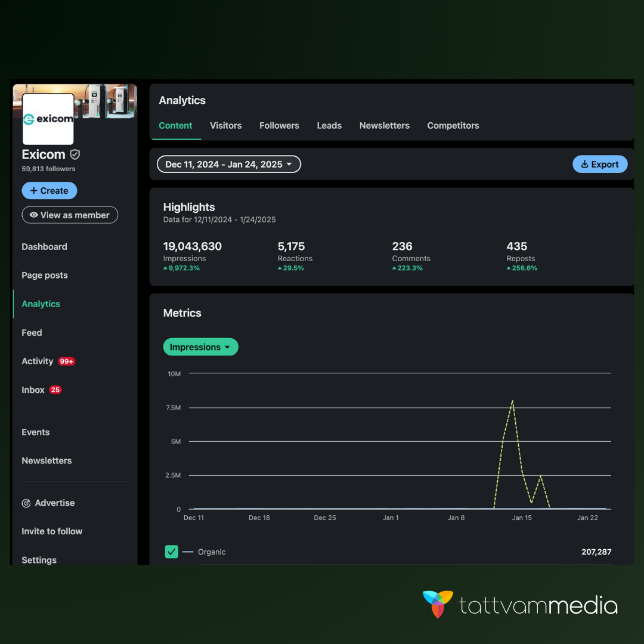
Task: Open Inbox in the sidebar
Action: tap(33, 390)
